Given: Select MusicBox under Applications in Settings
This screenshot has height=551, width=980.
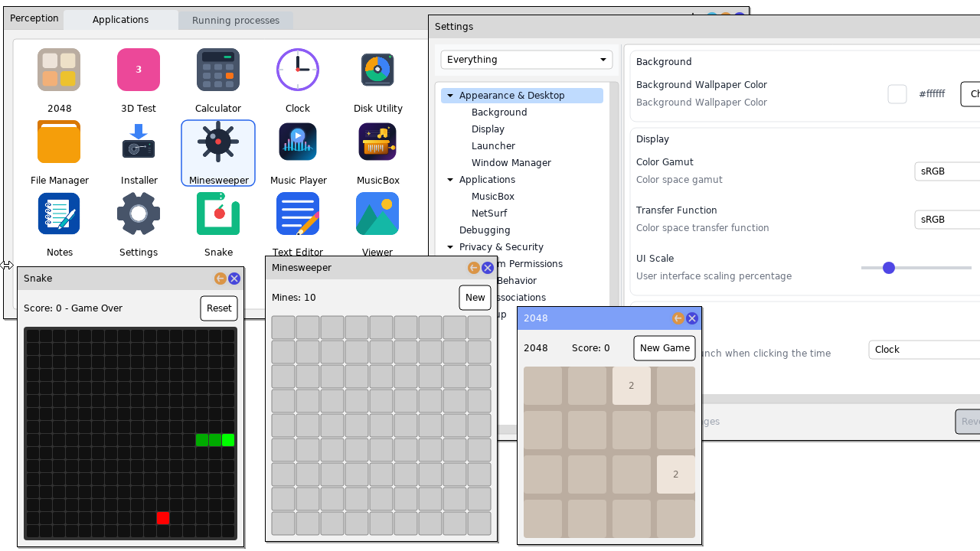Looking at the screenshot, I should 493,197.
